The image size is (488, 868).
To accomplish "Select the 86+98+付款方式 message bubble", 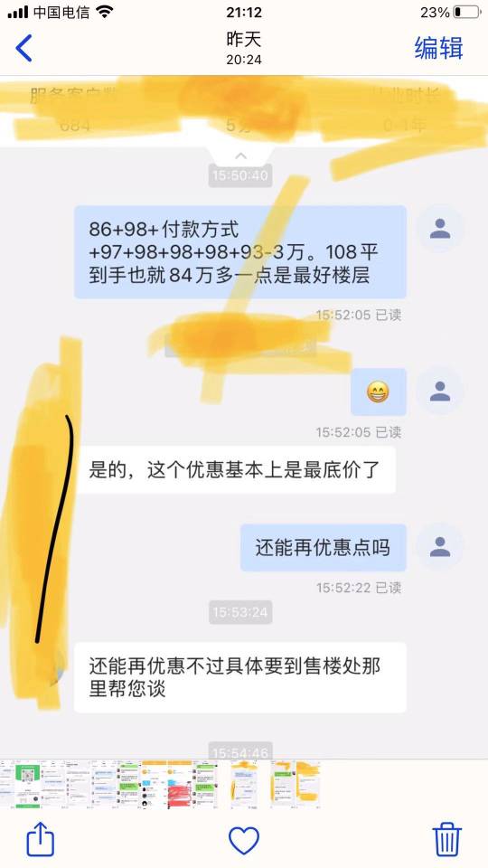I will (x=240, y=252).
